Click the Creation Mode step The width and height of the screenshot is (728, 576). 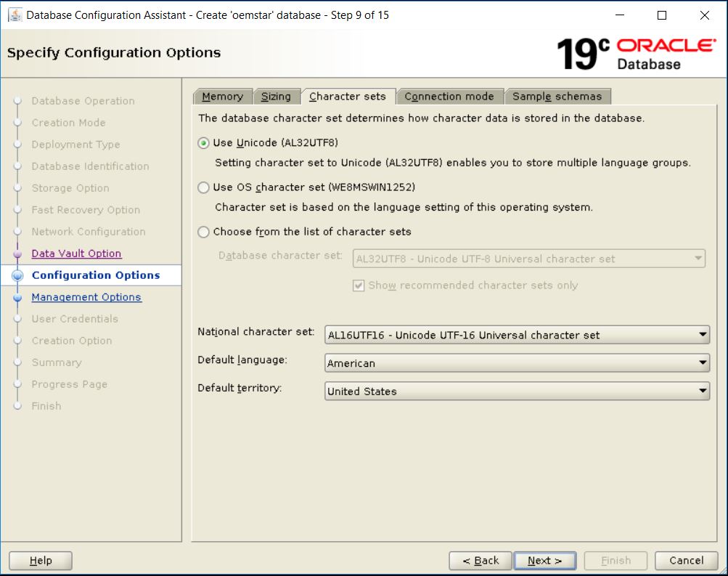(69, 123)
